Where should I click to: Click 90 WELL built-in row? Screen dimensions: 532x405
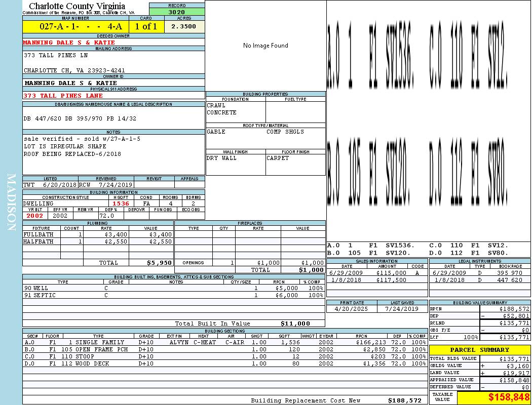174,289
